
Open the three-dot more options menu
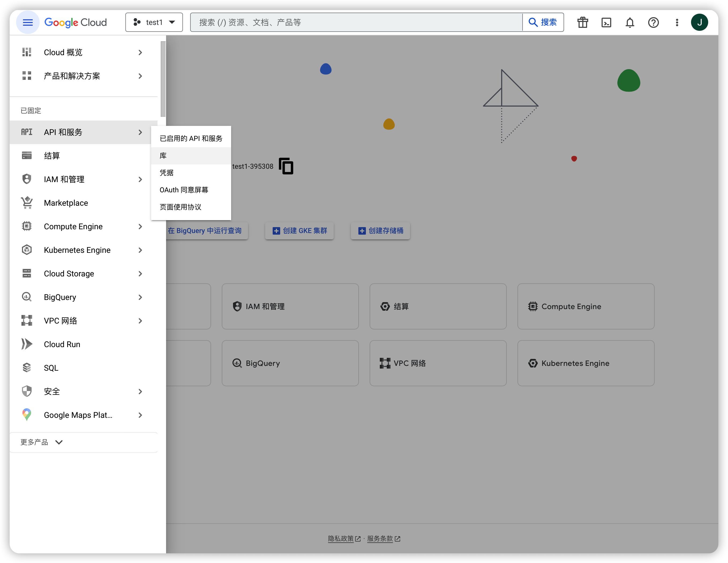pos(677,22)
